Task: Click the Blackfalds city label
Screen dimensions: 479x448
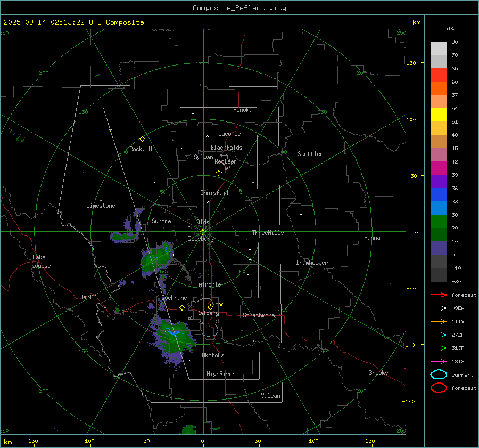Action: coord(226,148)
